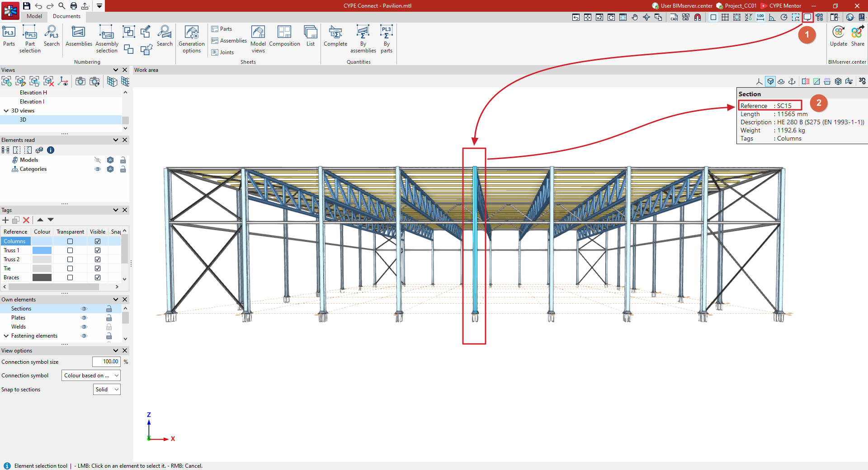The image size is (868, 470).
Task: Open Part selection numbering tool
Action: [x=30, y=39]
